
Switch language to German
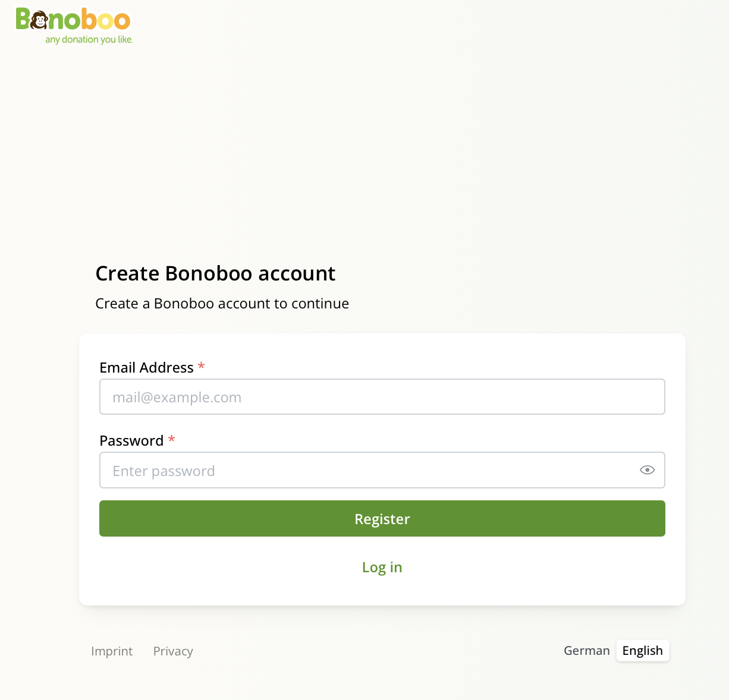pos(586,651)
